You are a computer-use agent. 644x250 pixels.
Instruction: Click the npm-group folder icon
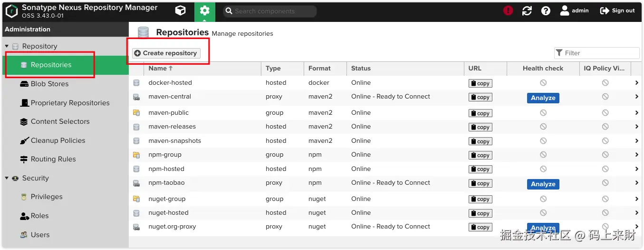click(136, 155)
